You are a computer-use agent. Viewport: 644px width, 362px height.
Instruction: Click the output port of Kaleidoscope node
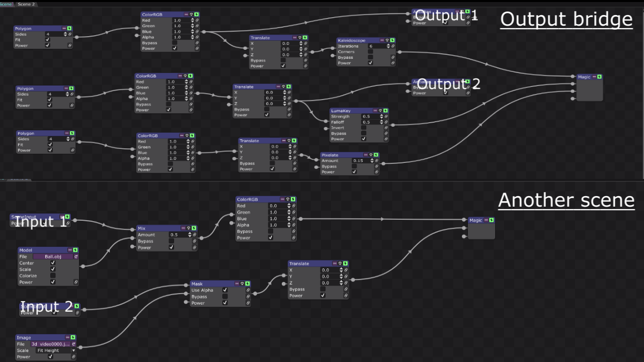click(x=399, y=52)
